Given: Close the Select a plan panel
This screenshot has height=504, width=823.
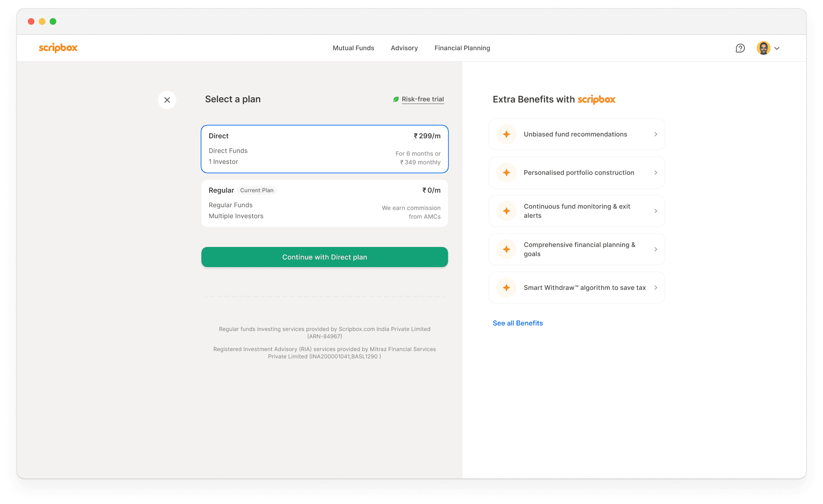Looking at the screenshot, I should tap(167, 100).
